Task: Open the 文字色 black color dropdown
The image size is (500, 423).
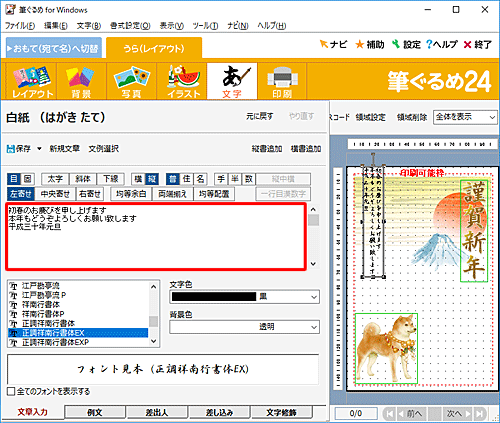Action: tap(314, 297)
